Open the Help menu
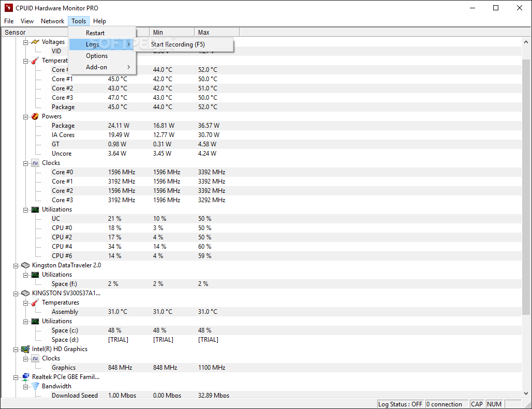 point(99,21)
